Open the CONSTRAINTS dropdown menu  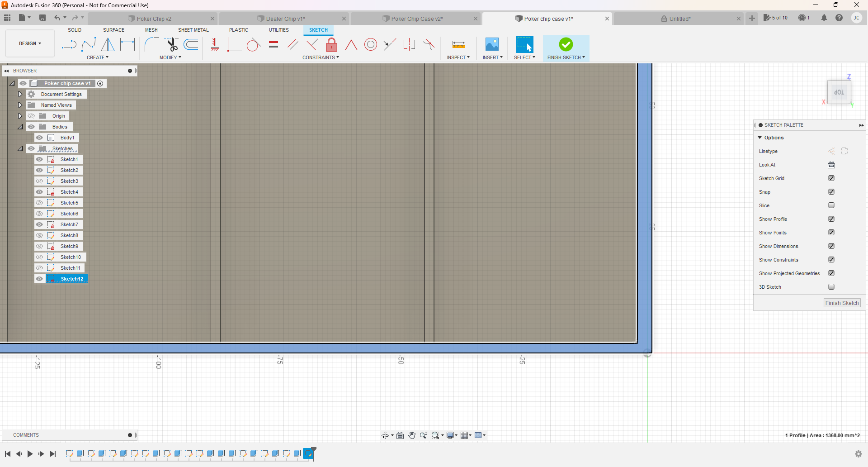(x=321, y=57)
